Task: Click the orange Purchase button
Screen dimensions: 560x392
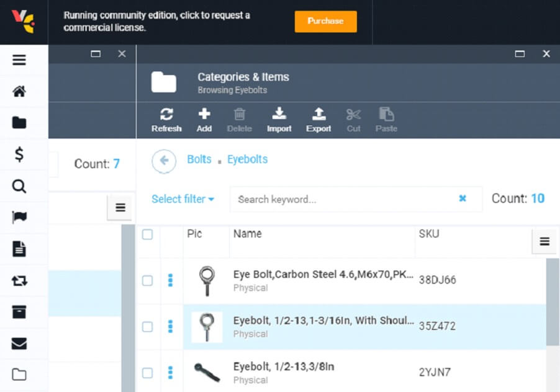Action: tap(325, 21)
